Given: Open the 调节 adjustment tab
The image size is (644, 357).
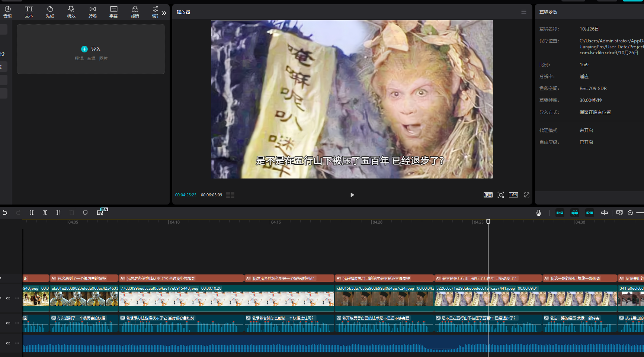Looking at the screenshot, I should pos(155,12).
